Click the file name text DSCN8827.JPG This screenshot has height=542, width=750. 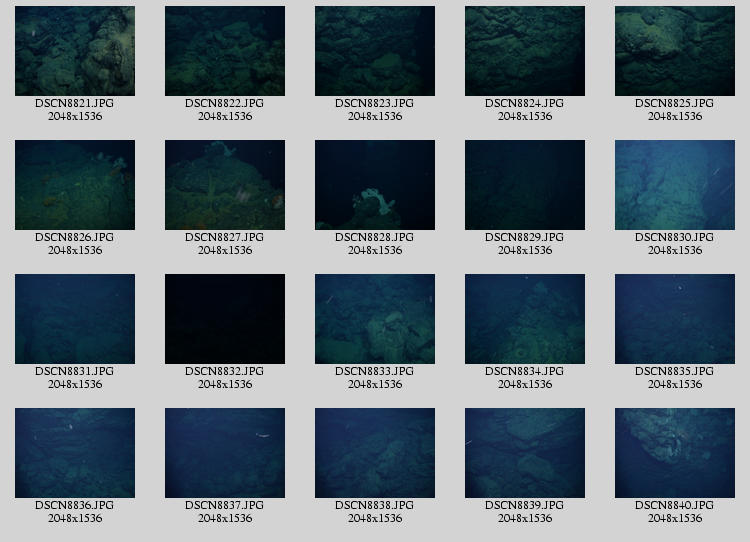[225, 237]
